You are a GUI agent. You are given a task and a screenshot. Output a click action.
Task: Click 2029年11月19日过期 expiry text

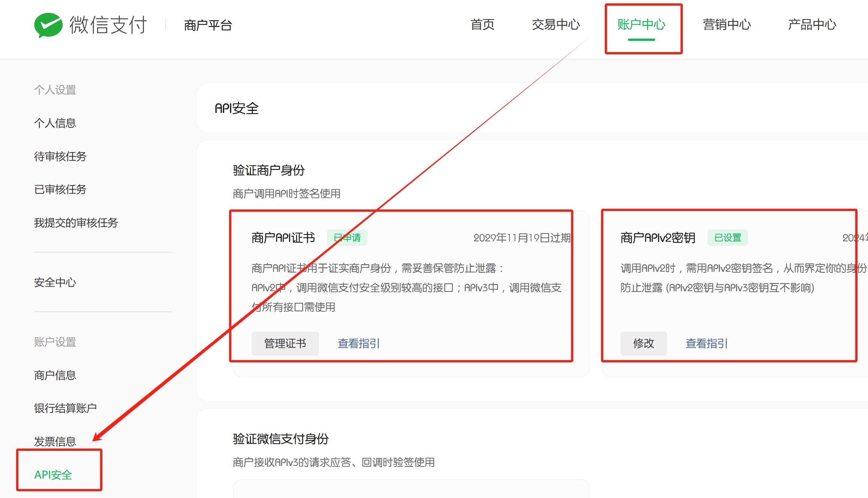[x=522, y=238]
